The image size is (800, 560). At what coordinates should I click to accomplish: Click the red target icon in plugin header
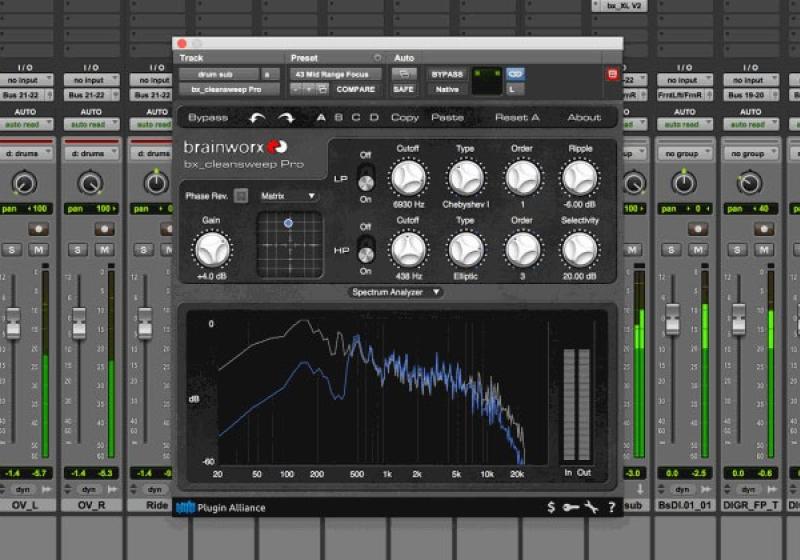(612, 74)
